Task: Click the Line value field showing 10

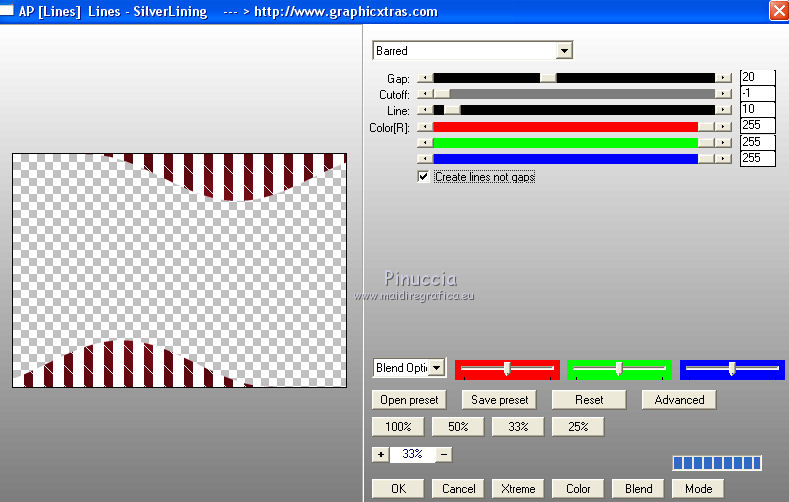Action: [757, 109]
